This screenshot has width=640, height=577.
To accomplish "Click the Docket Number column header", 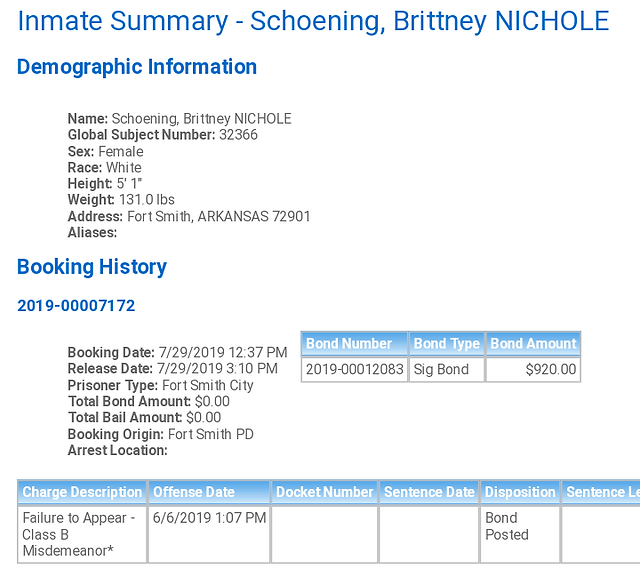I will 324,492.
